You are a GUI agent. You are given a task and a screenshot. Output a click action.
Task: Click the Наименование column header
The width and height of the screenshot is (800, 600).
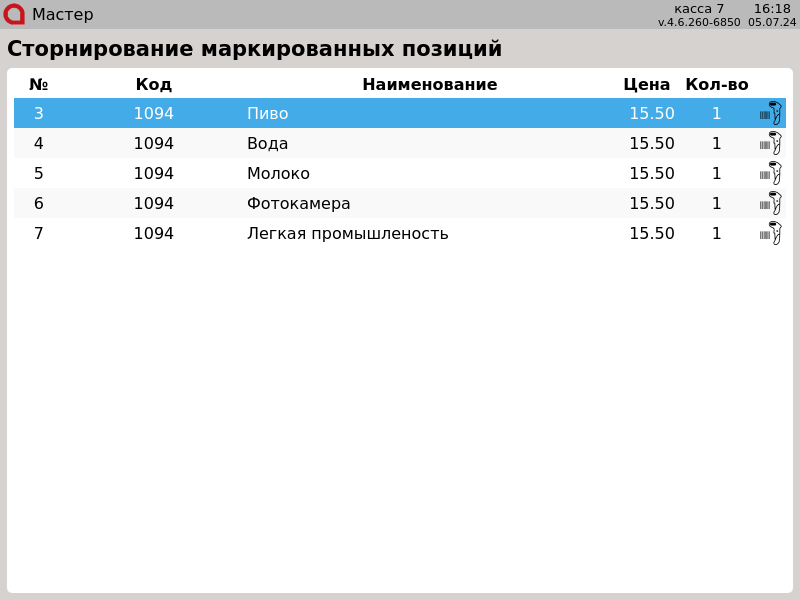click(x=429, y=85)
